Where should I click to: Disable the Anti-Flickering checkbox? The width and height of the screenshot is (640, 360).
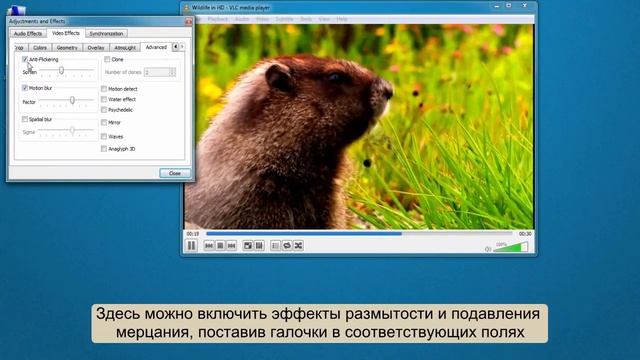25,59
